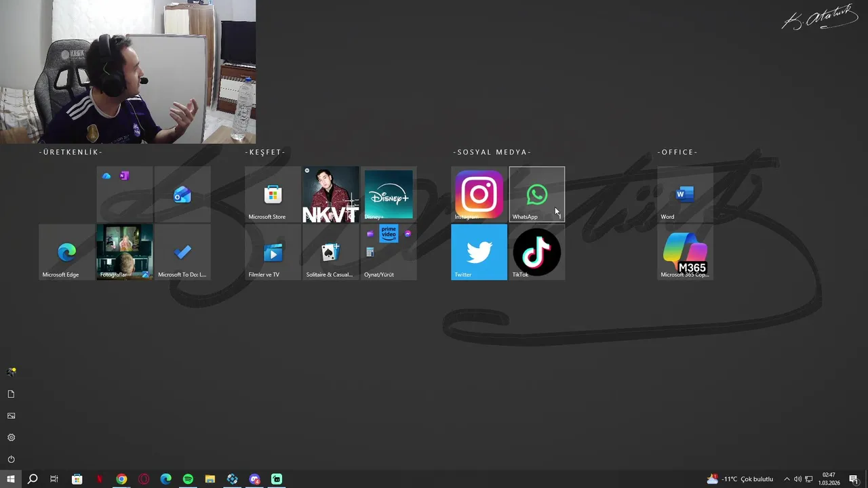
Task: Launch Netflix from the taskbar
Action: 99,479
